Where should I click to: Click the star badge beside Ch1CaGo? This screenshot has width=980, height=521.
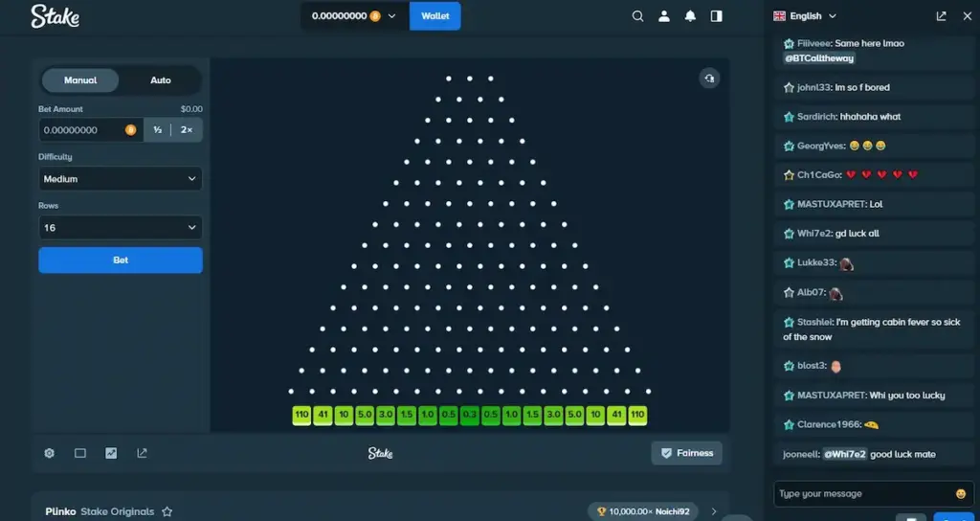pyautogui.click(x=789, y=175)
